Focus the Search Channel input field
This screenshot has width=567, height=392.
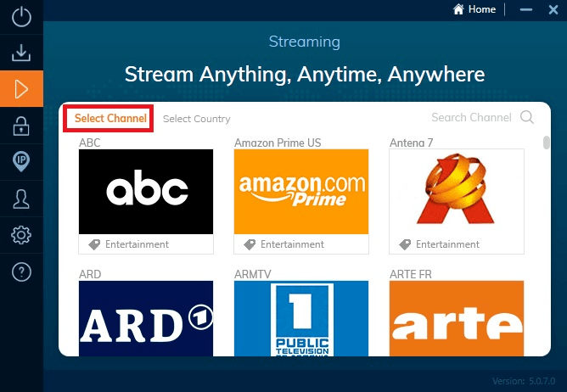(x=471, y=117)
